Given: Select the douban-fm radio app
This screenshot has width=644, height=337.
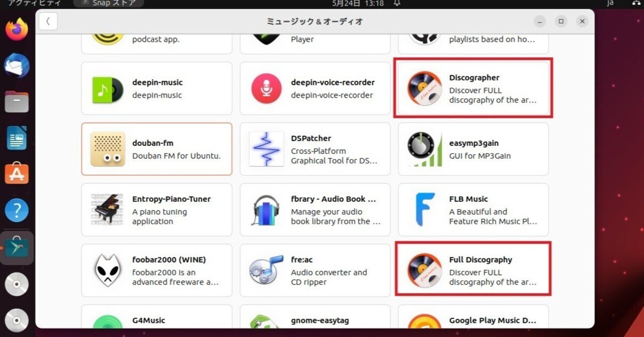Looking at the screenshot, I should 156,149.
